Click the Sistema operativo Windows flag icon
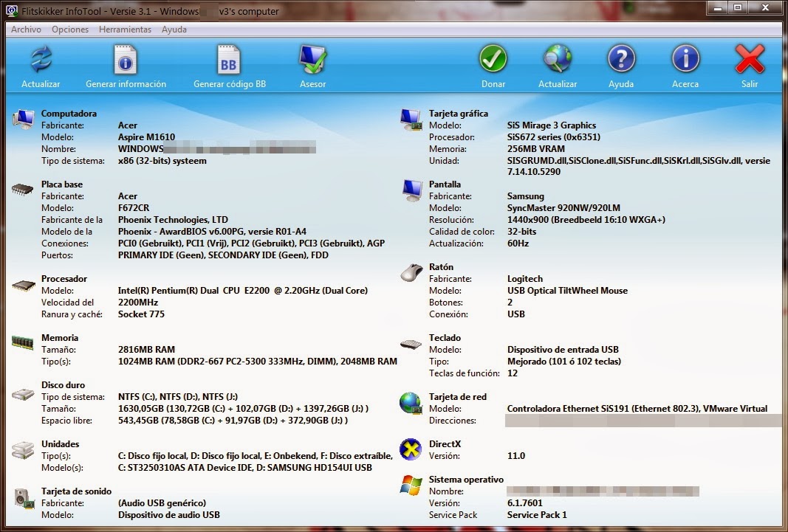This screenshot has height=532, width=788. 411,486
